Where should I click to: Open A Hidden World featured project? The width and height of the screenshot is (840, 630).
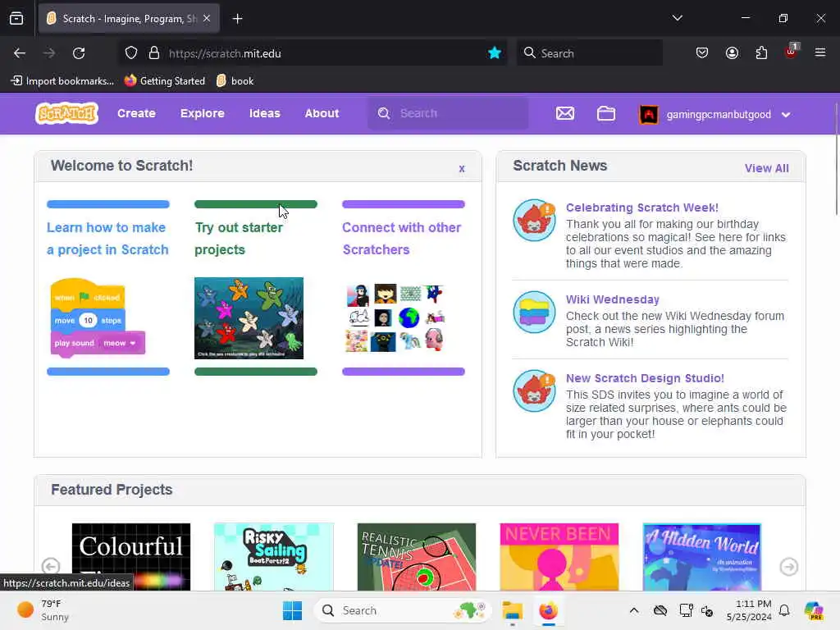(x=702, y=557)
